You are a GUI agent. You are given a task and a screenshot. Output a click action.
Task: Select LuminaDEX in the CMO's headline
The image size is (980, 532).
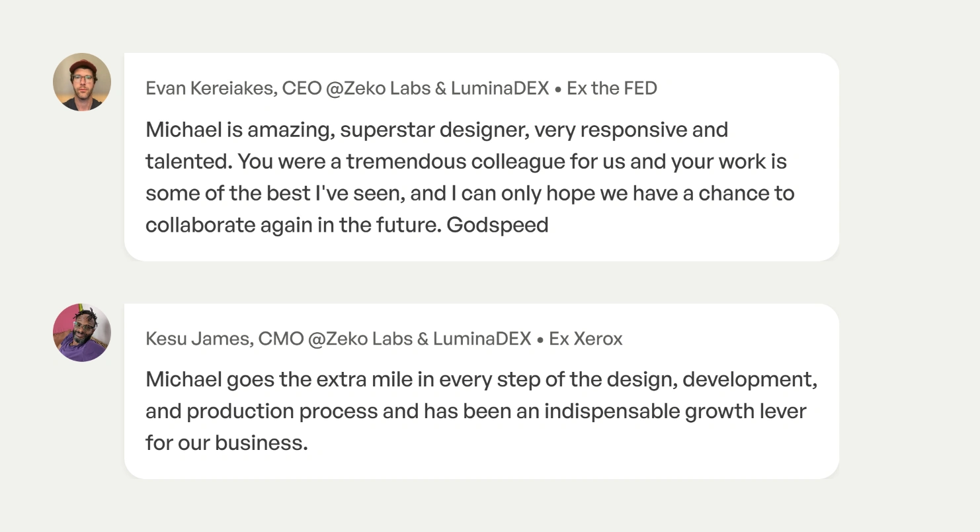481,339
